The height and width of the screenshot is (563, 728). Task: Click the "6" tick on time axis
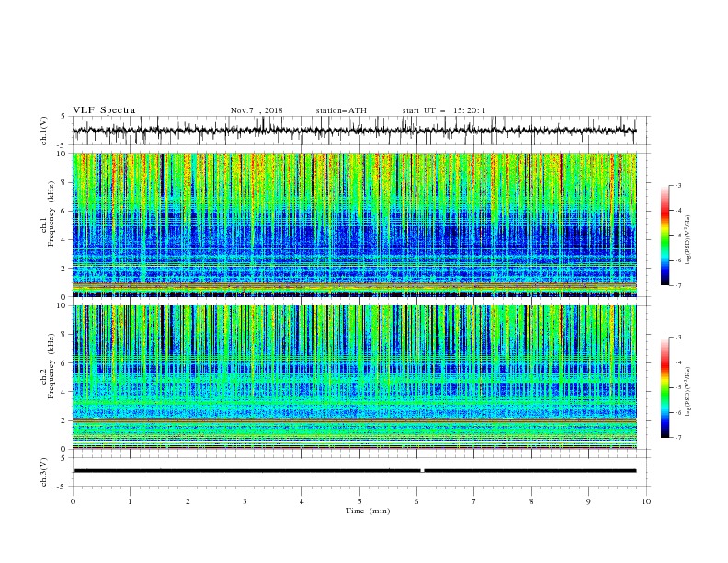tap(416, 501)
